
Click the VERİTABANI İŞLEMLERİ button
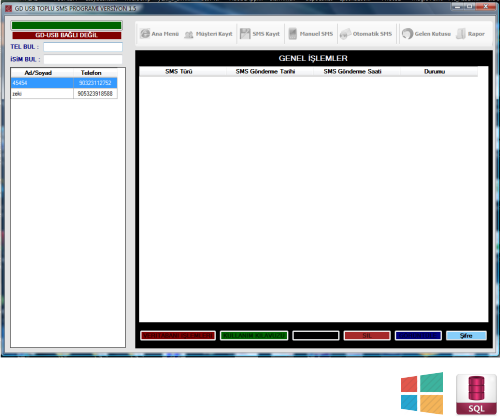(178, 336)
